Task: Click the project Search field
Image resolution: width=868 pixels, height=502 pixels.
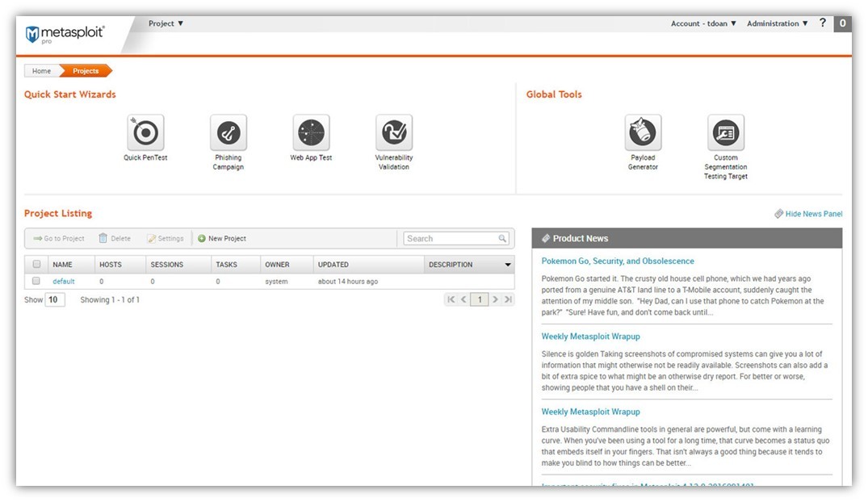Action: (x=452, y=239)
